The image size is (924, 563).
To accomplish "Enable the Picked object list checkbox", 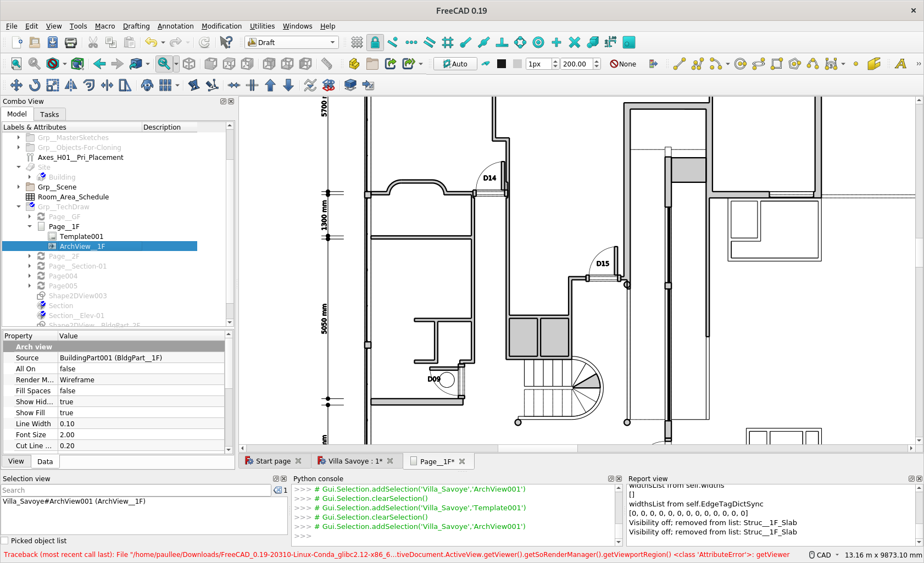I will (4, 540).
